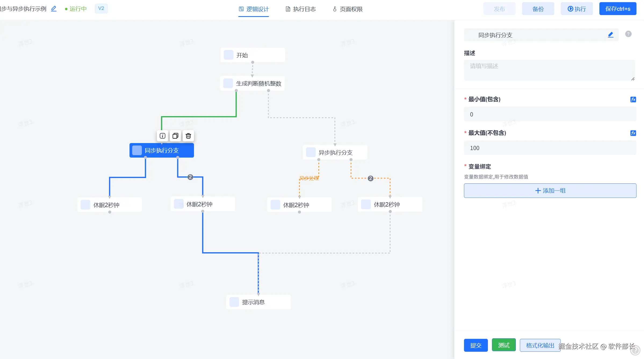Click the 备份 backup button
Image resolution: width=644 pixels, height=359 pixels.
538,9
